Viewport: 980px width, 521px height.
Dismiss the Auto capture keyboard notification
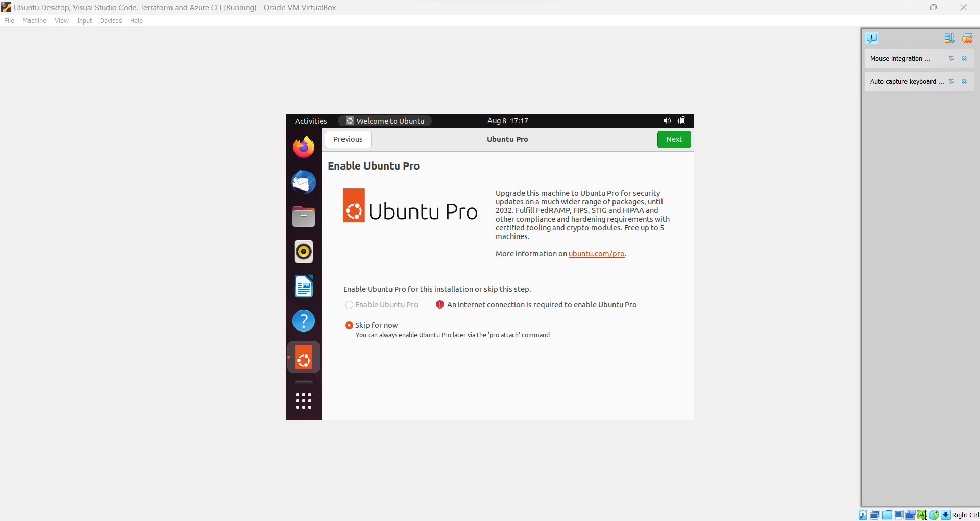pyautogui.click(x=964, y=81)
